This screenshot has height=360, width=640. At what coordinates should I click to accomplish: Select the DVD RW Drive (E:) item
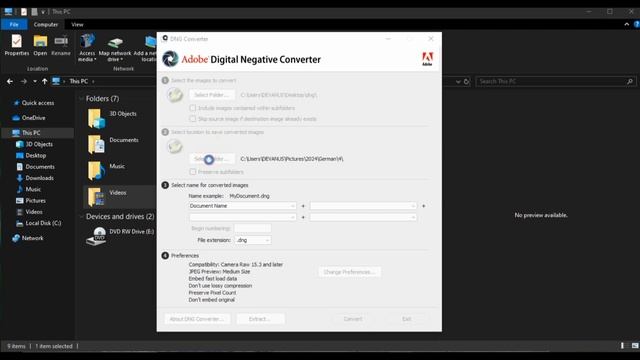[x=120, y=236]
